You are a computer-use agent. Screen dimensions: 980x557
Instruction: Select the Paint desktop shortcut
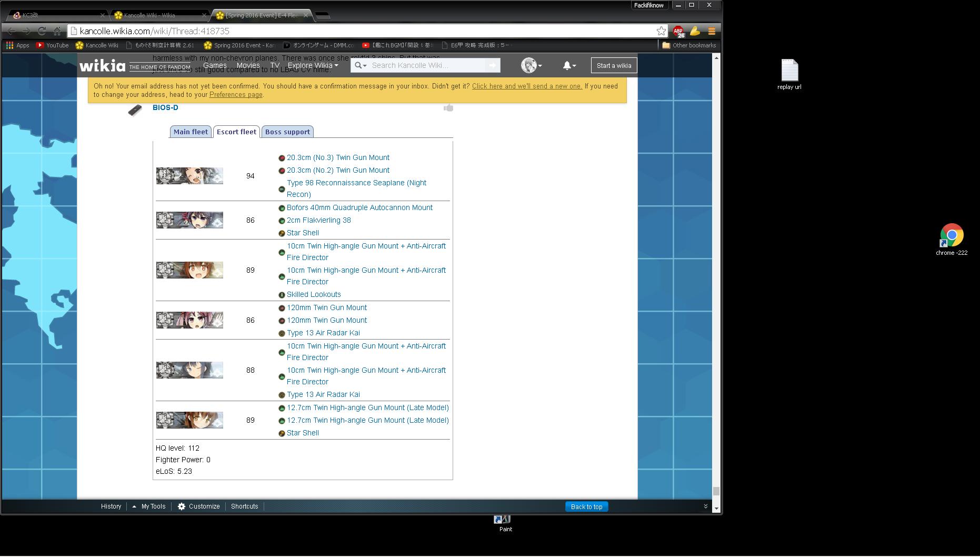[x=505, y=524]
